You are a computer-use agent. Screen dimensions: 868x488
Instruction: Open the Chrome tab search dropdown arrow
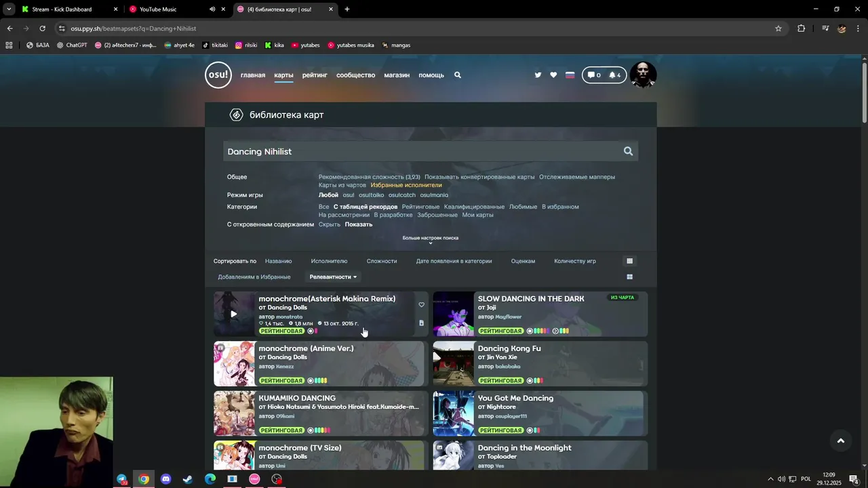point(8,9)
